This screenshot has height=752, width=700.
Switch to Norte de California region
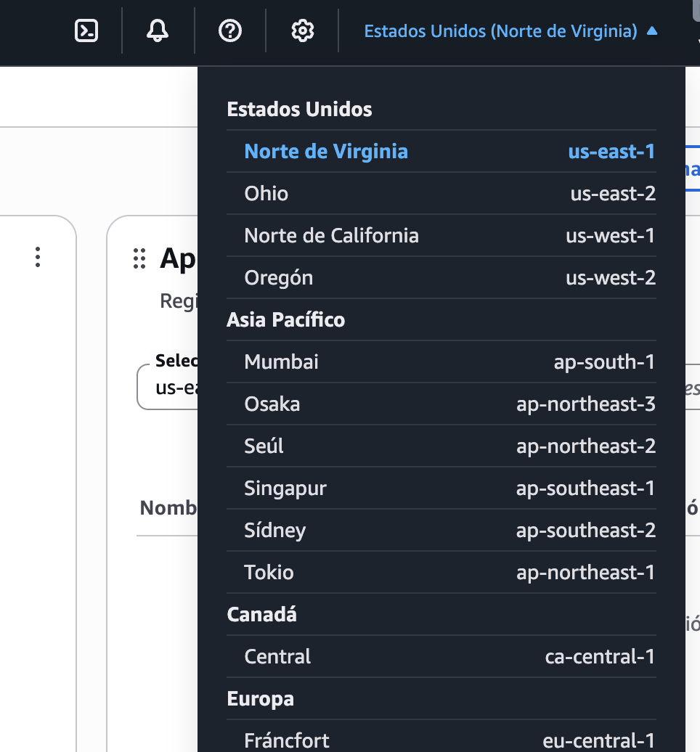(441, 235)
